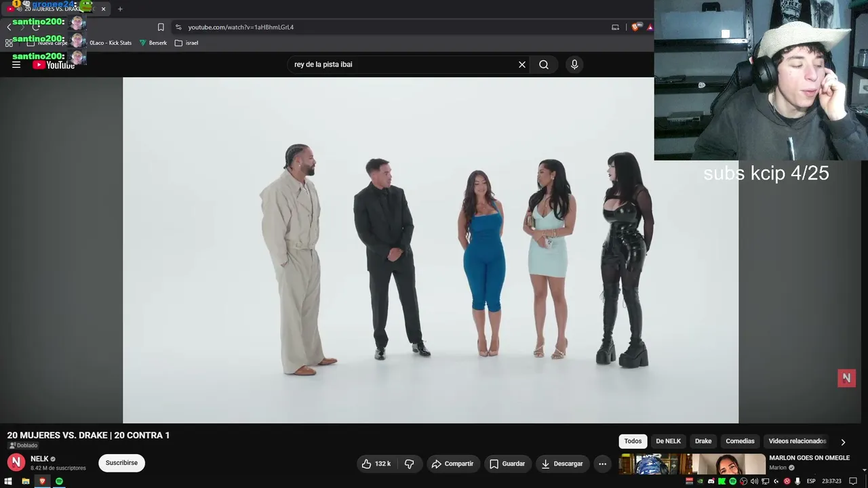The height and width of the screenshot is (488, 868).
Task: Open the '0Laco - Kick Stats' bookmark
Action: [111, 43]
